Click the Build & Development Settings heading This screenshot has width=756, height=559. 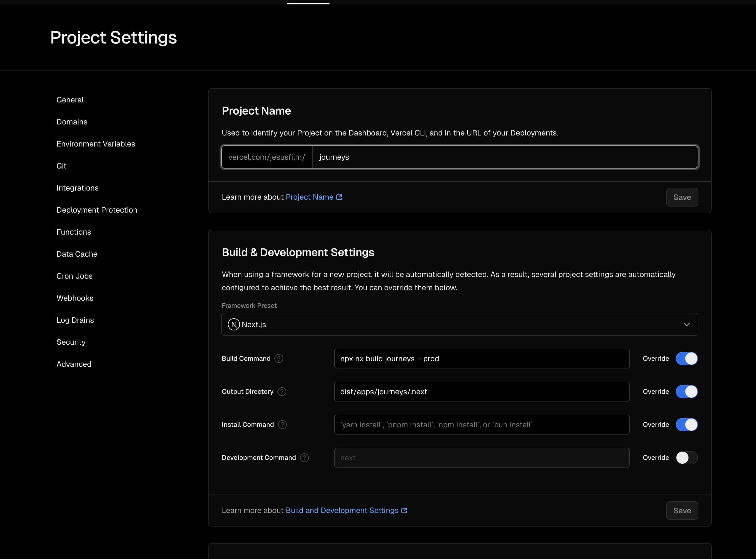(298, 253)
